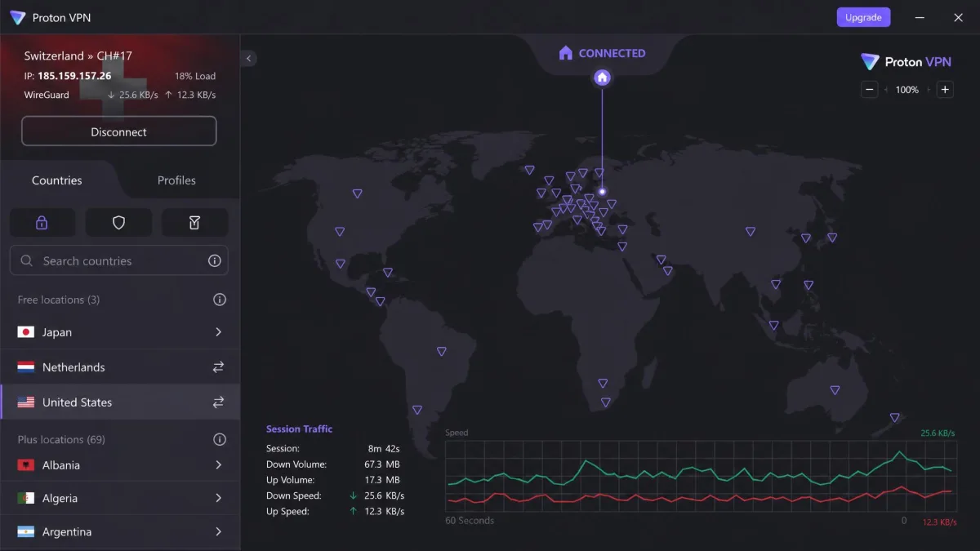Open the search countries info icon
The height and width of the screenshot is (551, 980).
(x=215, y=261)
